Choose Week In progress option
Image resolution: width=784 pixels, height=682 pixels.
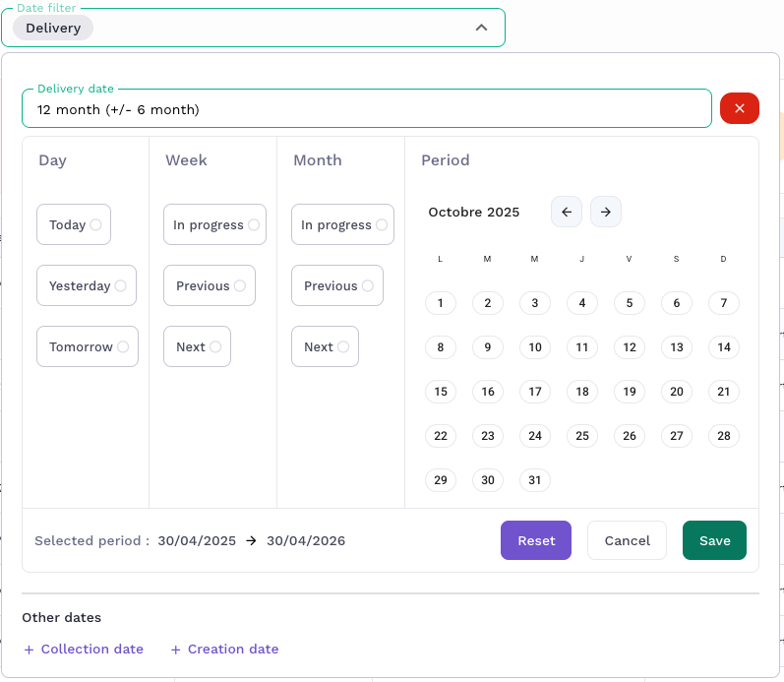coord(214,224)
